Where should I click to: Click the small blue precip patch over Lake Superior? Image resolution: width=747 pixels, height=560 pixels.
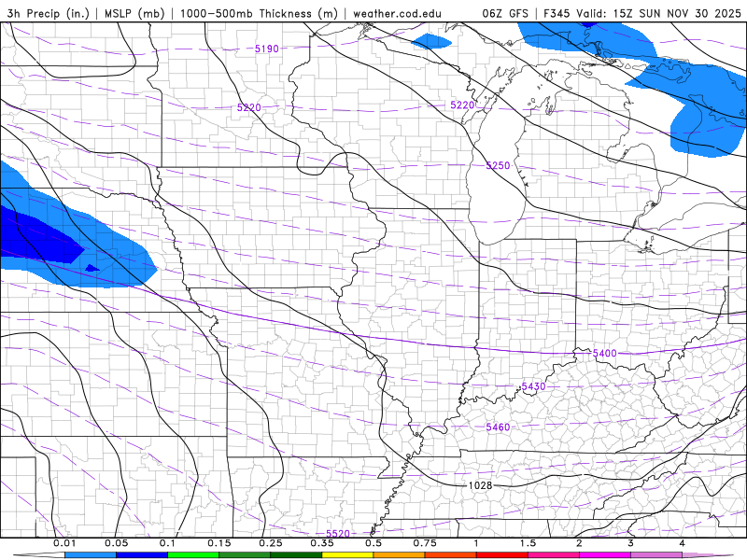click(x=431, y=41)
